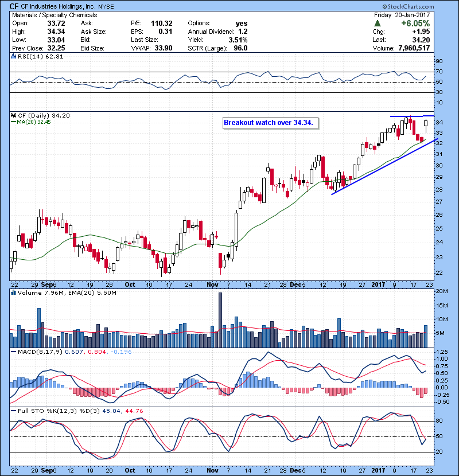Click the SCTR (Large) value 96.0
459x476 pixels.
pos(240,48)
